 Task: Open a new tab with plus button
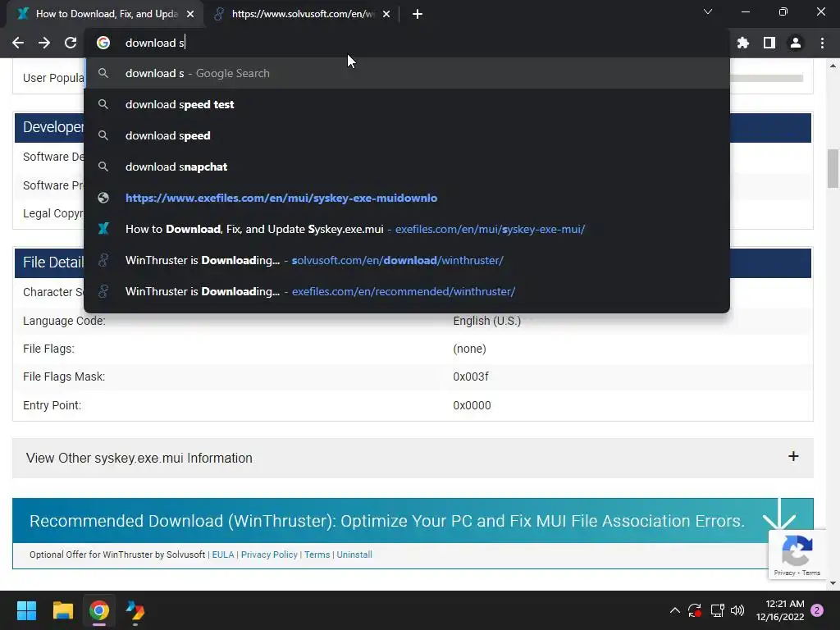tap(418, 14)
